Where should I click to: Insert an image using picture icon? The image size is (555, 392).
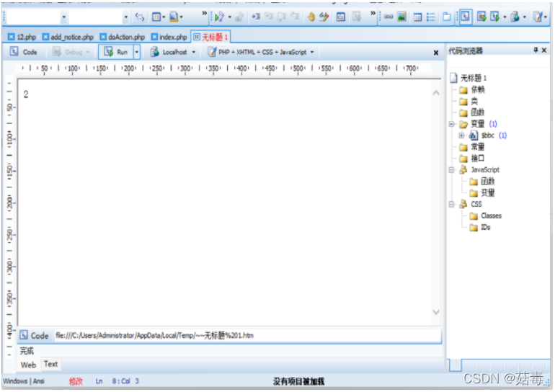401,17
